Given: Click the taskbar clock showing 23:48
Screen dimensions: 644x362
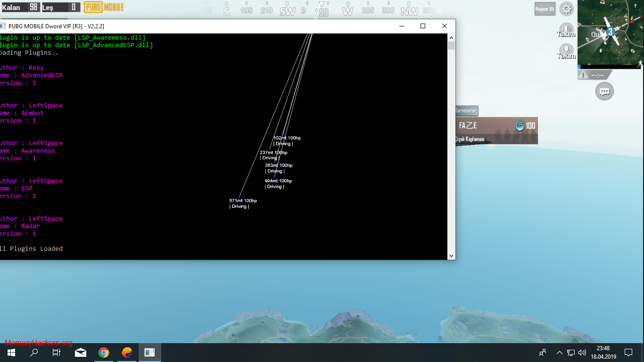Looking at the screenshot, I should click(603, 353).
